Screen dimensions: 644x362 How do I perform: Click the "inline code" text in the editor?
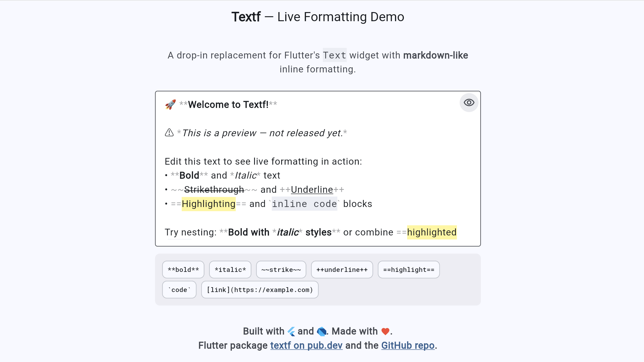(x=304, y=204)
